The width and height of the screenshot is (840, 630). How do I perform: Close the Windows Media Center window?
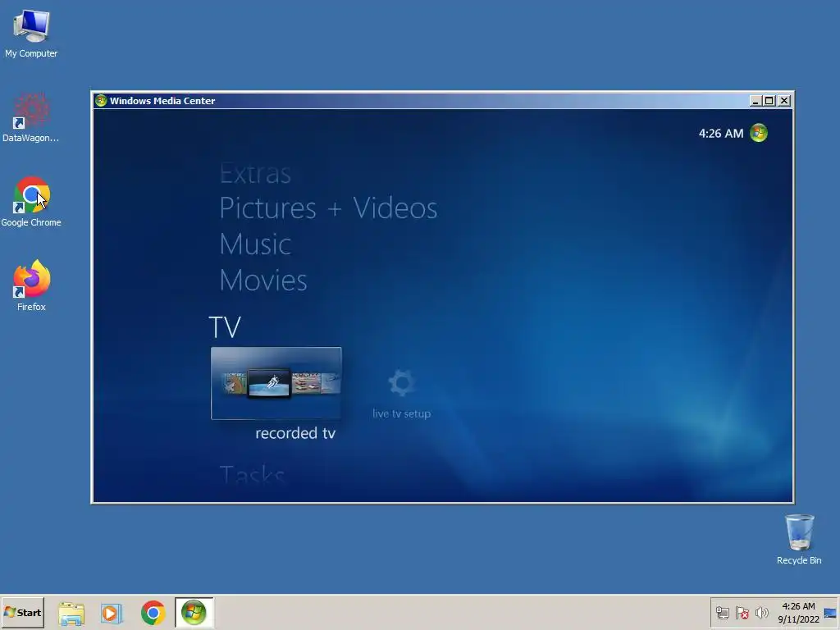pyautogui.click(x=784, y=101)
